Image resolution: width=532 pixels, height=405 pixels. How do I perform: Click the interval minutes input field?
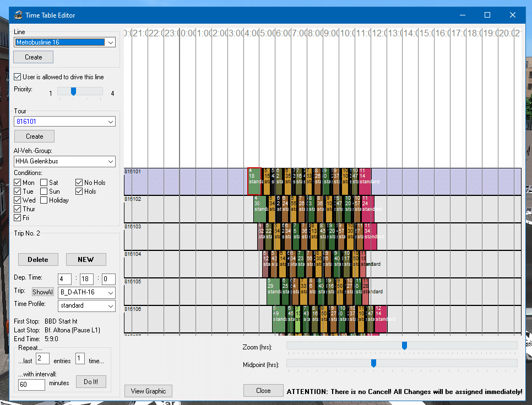point(32,384)
